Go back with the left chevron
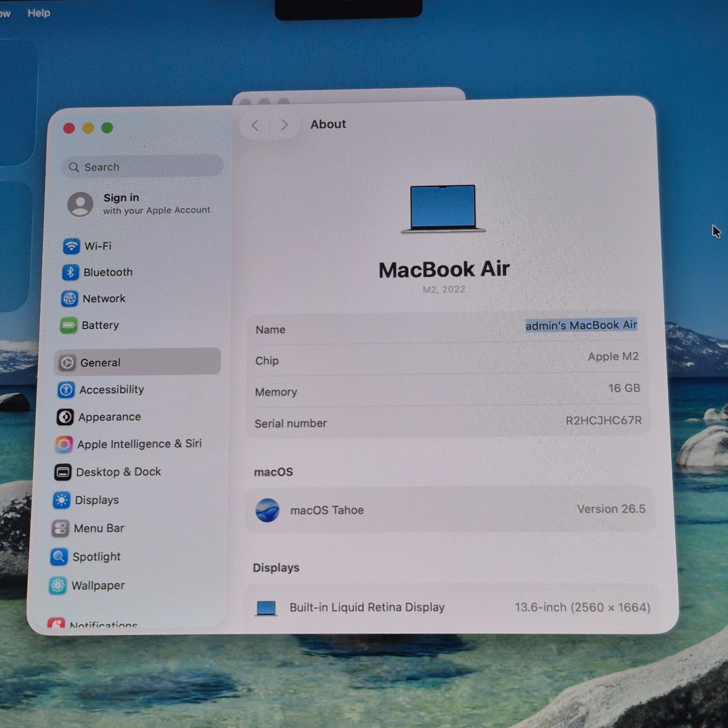Screen dimensions: 728x728 tap(255, 125)
